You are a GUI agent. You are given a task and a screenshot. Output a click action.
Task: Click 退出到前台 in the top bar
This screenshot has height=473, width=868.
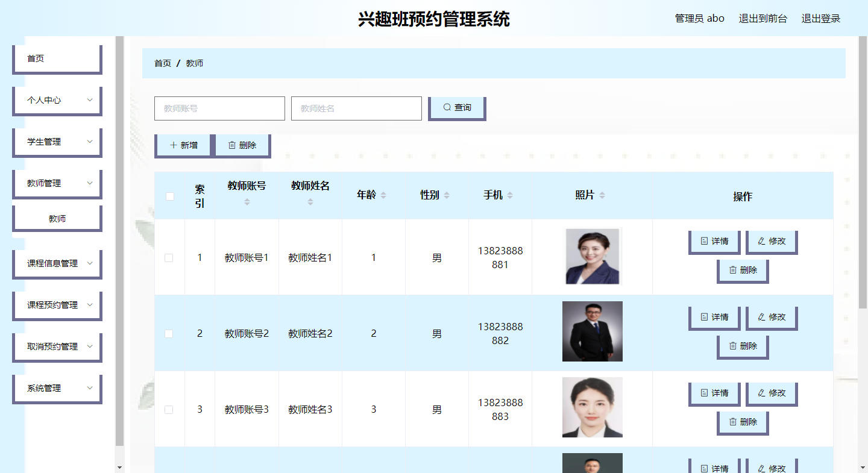pyautogui.click(x=763, y=19)
